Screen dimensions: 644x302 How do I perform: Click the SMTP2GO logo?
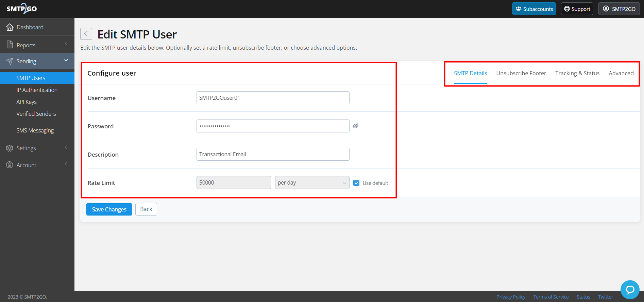[x=22, y=9]
